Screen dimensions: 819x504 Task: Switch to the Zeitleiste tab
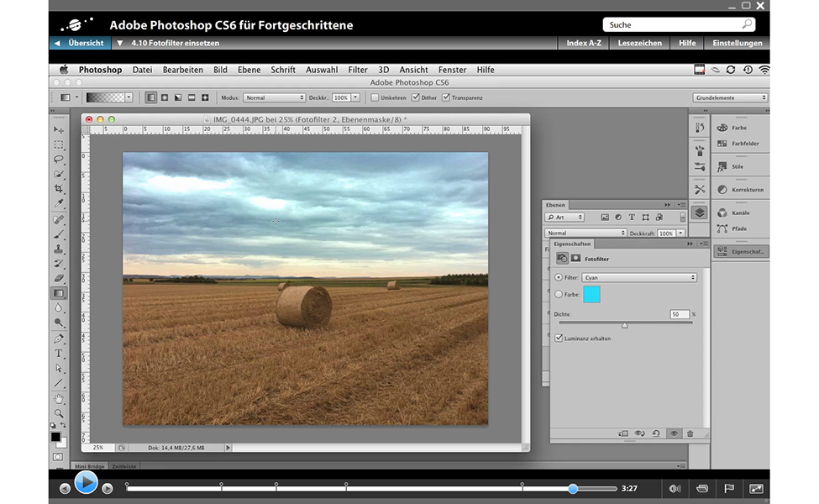click(x=125, y=465)
